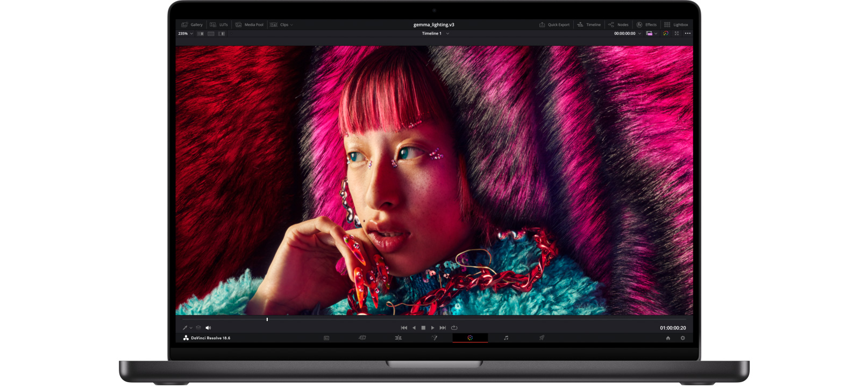Open the LUTs browser

(219, 25)
